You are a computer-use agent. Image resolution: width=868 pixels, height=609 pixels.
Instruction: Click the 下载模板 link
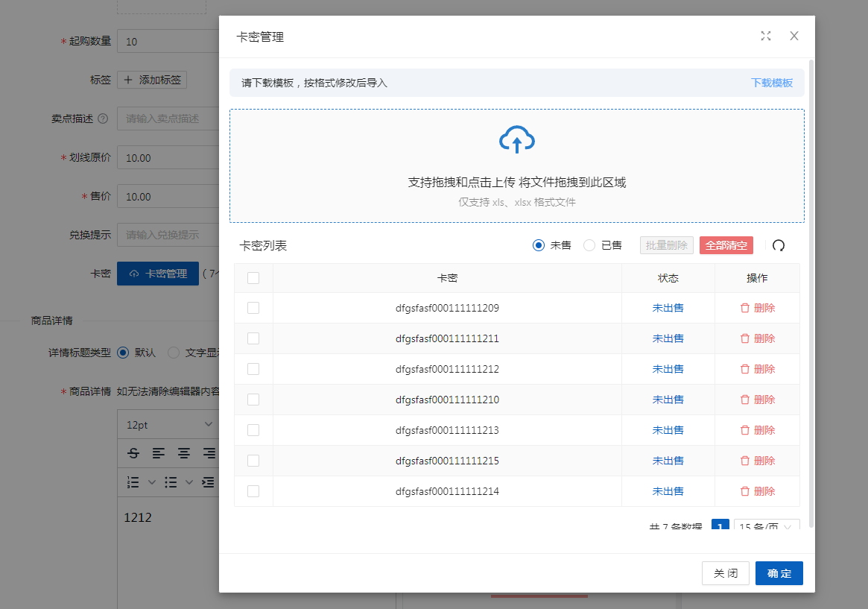[x=771, y=83]
